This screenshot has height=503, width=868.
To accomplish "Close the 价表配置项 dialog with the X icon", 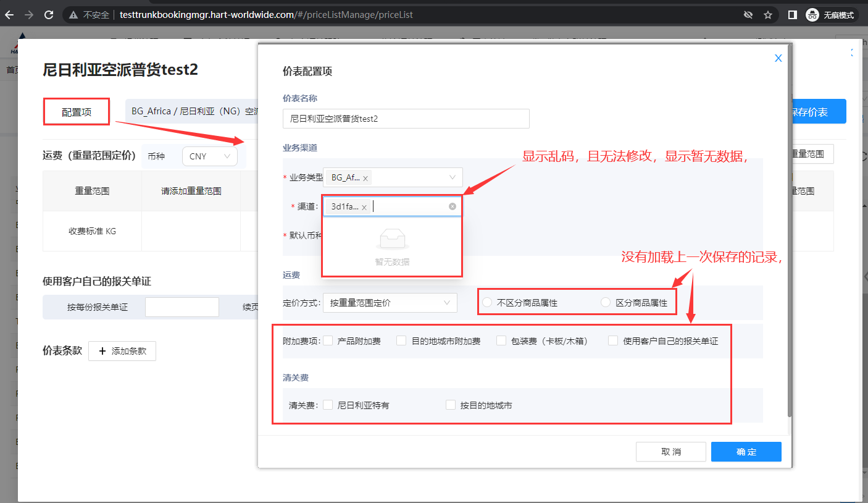I will coord(778,58).
